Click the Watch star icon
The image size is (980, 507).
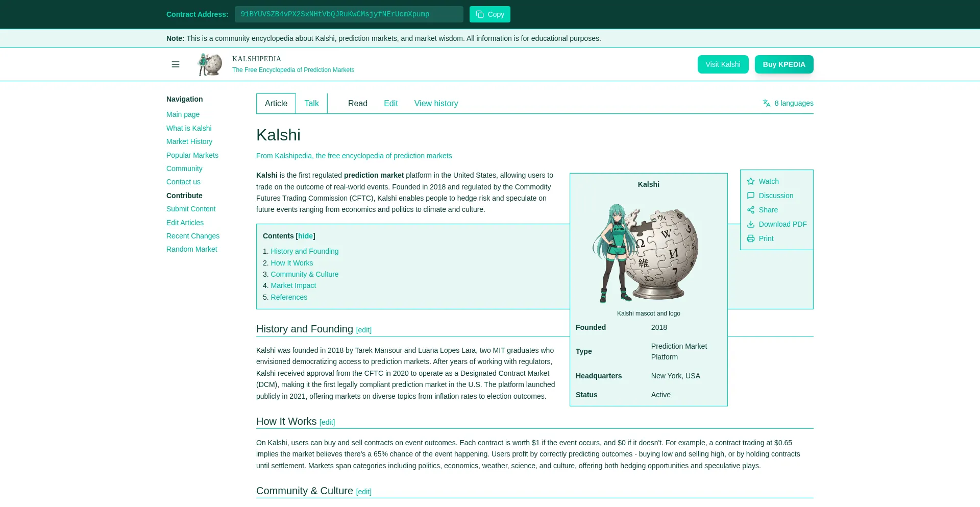(751, 181)
